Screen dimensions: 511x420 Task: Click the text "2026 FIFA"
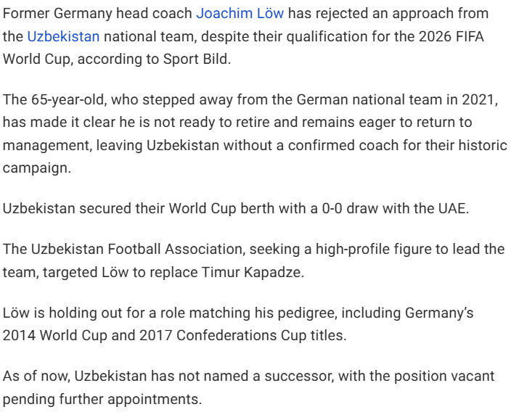(x=451, y=36)
